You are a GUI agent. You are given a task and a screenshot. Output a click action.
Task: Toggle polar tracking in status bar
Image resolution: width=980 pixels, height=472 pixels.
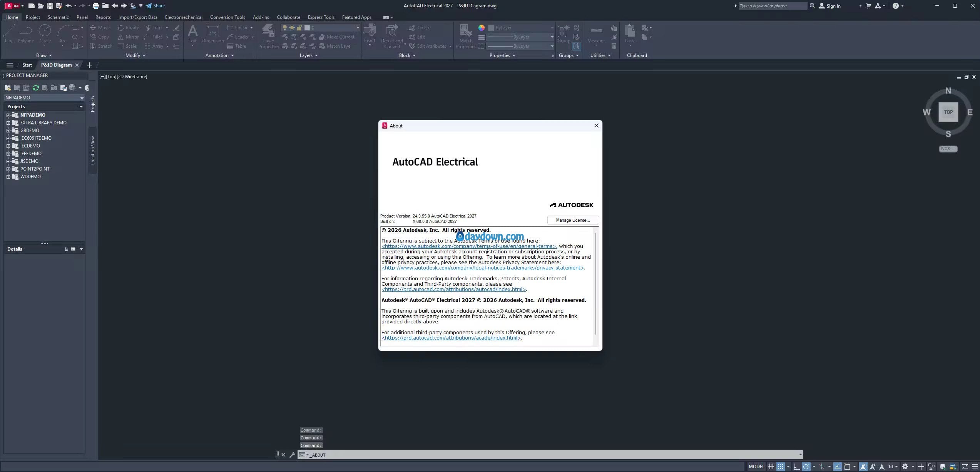[806, 467]
